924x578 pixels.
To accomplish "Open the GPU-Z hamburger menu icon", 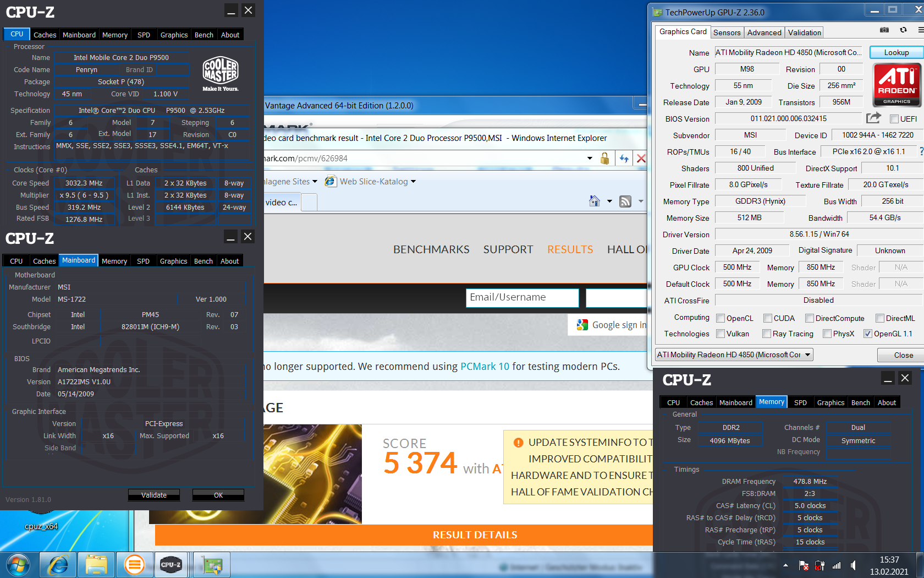I will pyautogui.click(x=921, y=30).
